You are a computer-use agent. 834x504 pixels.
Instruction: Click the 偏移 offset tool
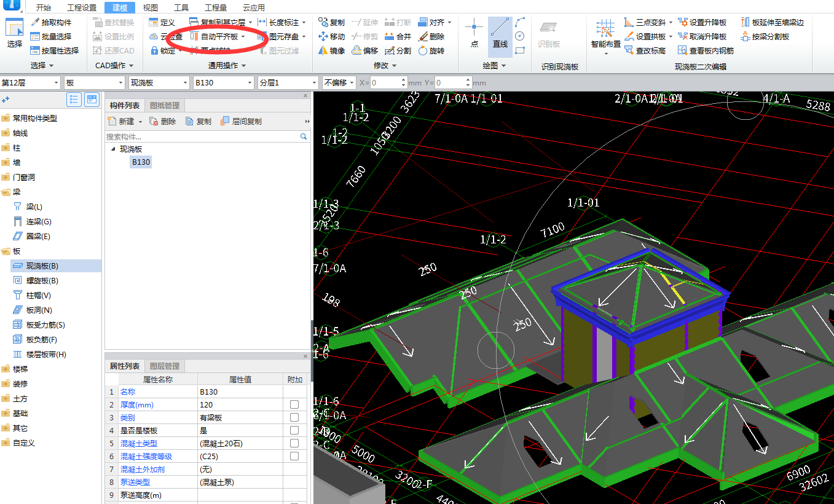click(365, 50)
